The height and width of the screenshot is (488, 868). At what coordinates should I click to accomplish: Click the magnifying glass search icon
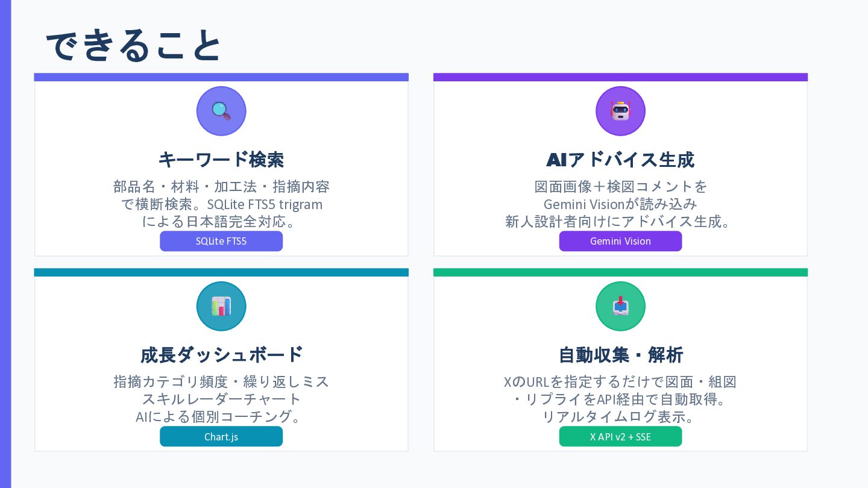pyautogui.click(x=221, y=111)
